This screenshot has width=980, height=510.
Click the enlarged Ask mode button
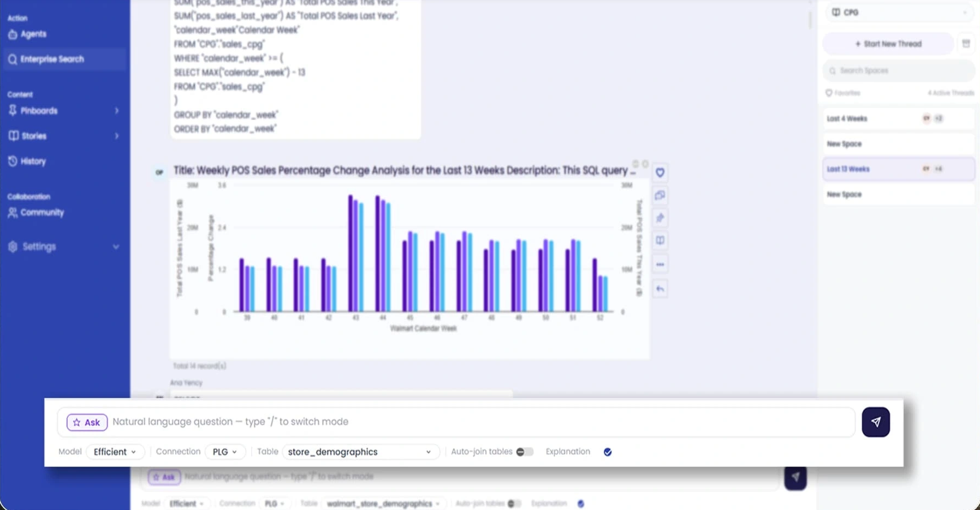pos(87,422)
